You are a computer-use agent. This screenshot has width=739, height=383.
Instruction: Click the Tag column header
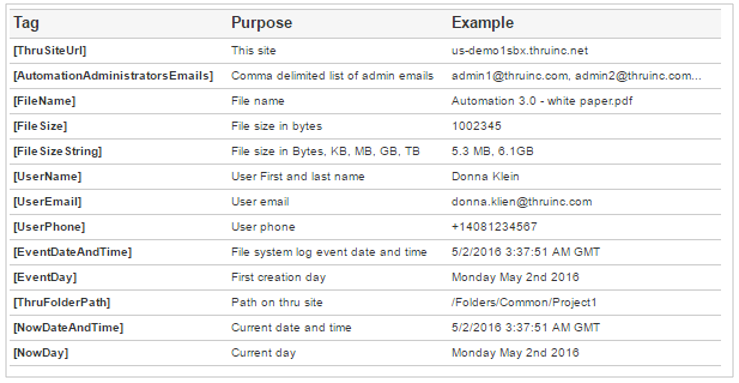point(26,23)
